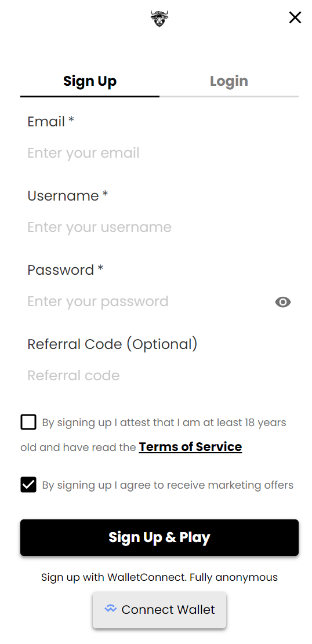Viewport: 312px width, 644px height.
Task: Close the sign up dialog with X
Action: tap(295, 17)
